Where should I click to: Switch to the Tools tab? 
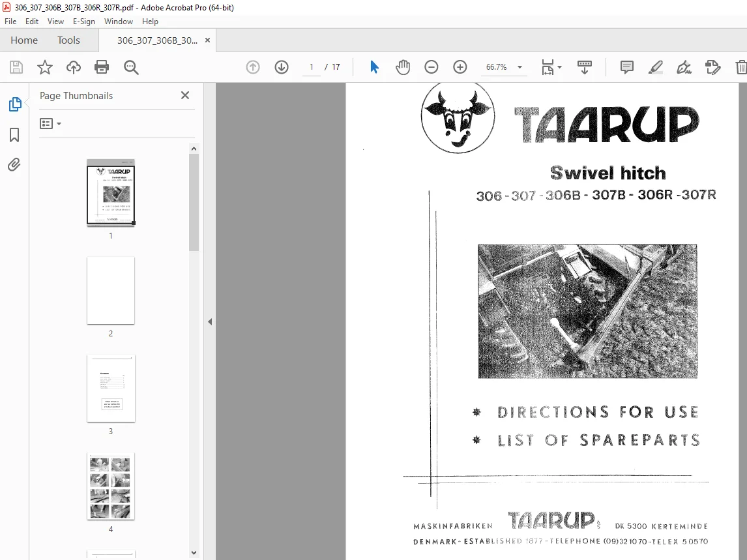point(68,40)
